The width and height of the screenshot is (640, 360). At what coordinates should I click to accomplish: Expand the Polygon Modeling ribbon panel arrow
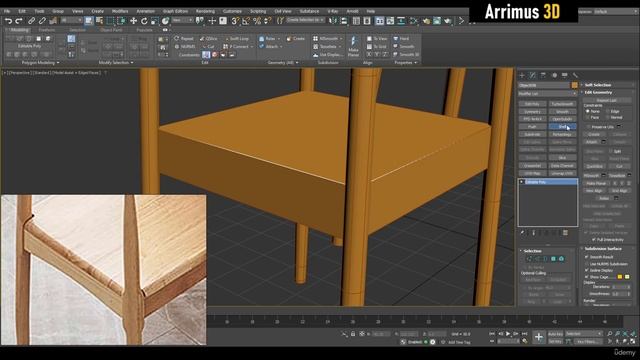(58, 62)
